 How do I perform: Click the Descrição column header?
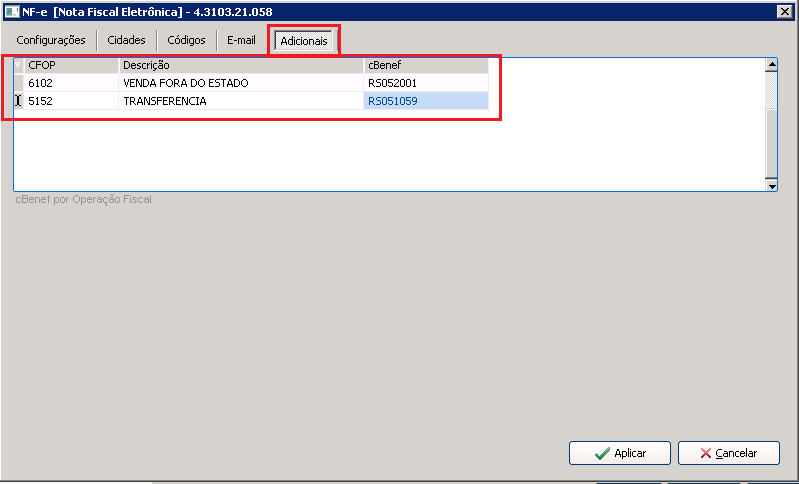(x=241, y=65)
